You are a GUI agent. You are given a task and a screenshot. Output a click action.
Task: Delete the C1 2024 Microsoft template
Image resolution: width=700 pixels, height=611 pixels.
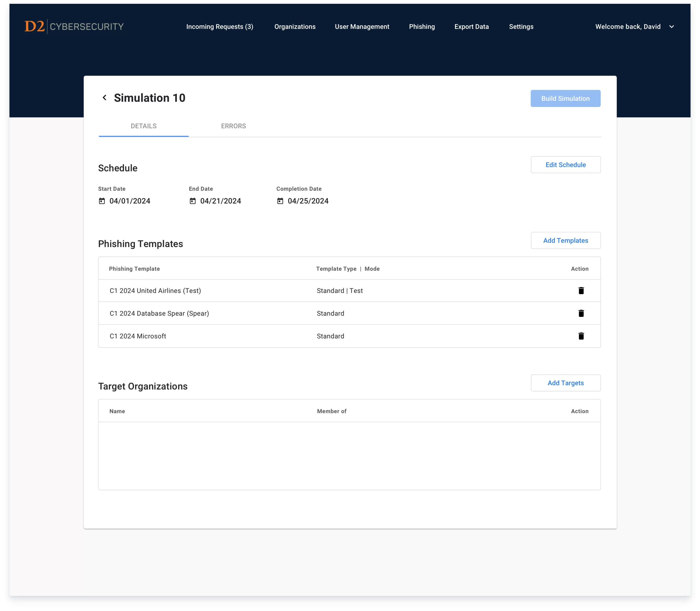[x=581, y=336]
